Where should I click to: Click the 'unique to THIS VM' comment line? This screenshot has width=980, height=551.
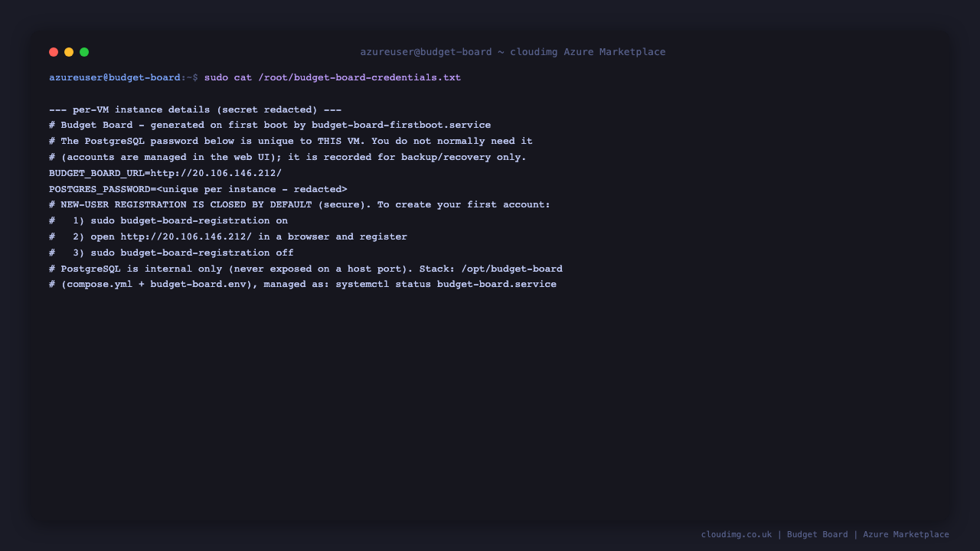[x=291, y=141]
